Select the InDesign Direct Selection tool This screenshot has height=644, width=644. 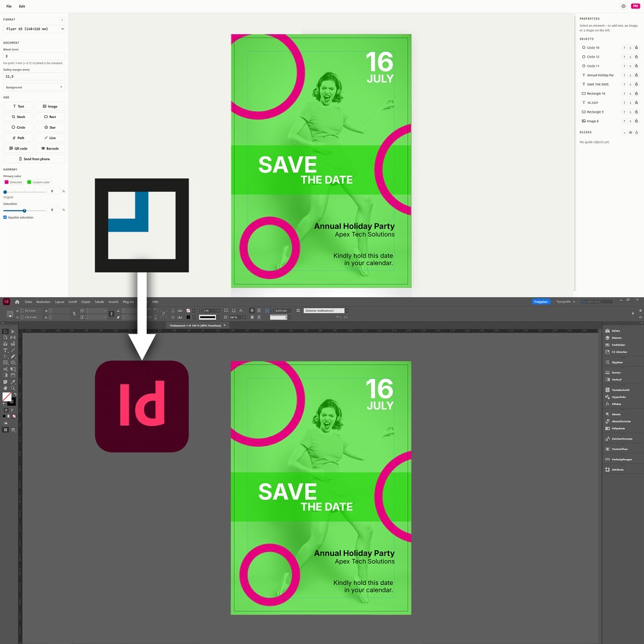point(13,331)
